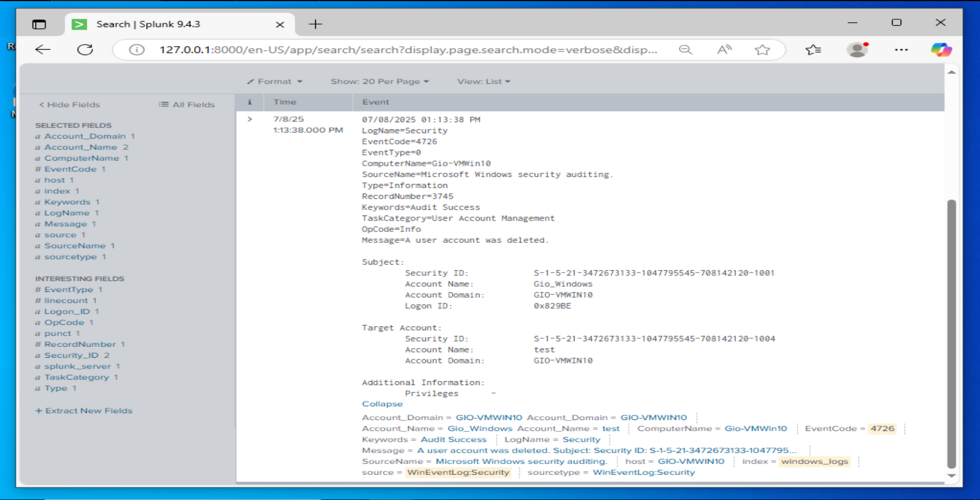
Task: View site information icon in address bar
Action: (x=136, y=50)
